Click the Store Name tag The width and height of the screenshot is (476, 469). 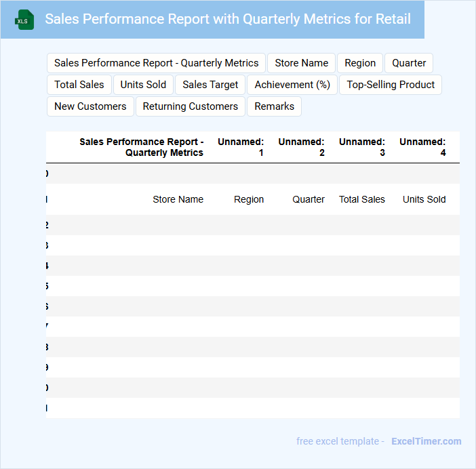[x=302, y=63]
